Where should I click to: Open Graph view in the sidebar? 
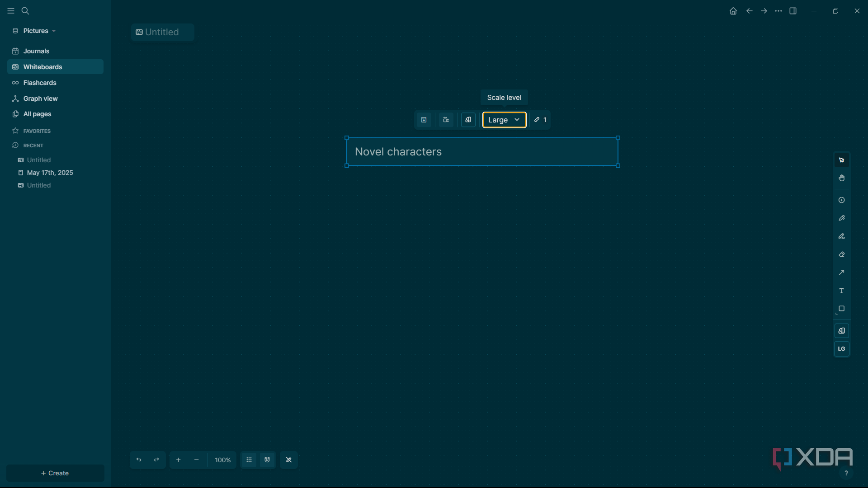55,99
